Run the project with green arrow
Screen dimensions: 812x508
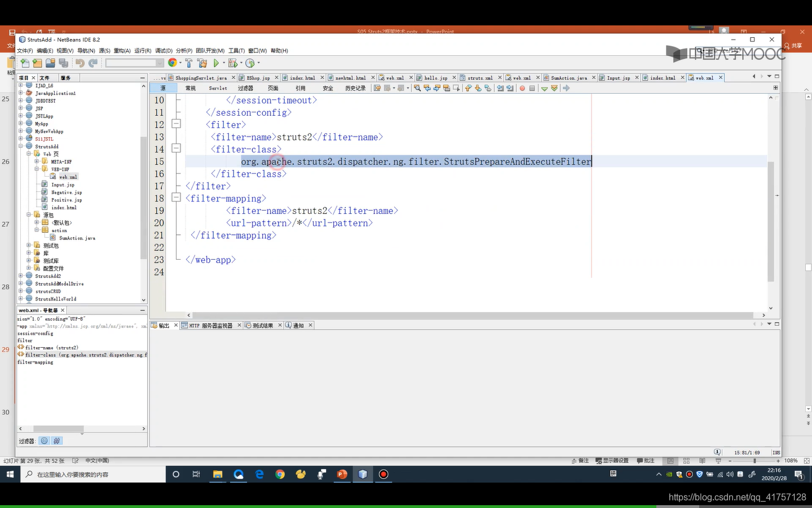pos(216,63)
